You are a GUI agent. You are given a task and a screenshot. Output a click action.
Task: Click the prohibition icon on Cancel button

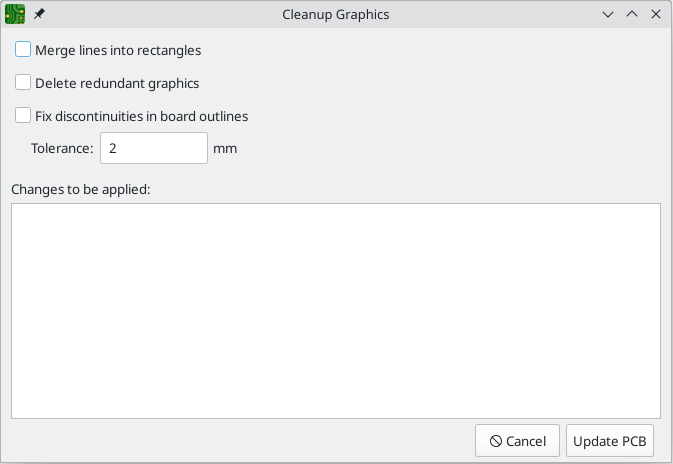click(x=495, y=441)
